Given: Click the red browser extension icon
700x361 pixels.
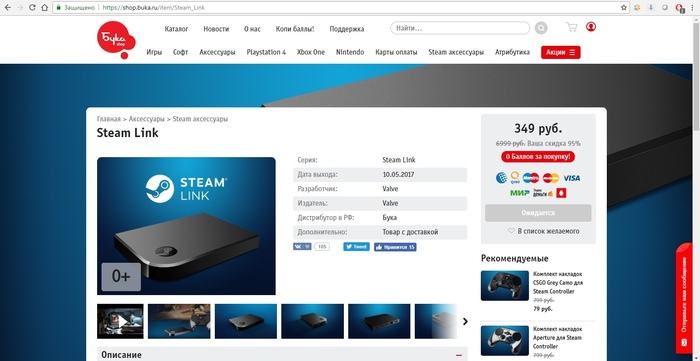Looking at the screenshot, I should (680, 8).
